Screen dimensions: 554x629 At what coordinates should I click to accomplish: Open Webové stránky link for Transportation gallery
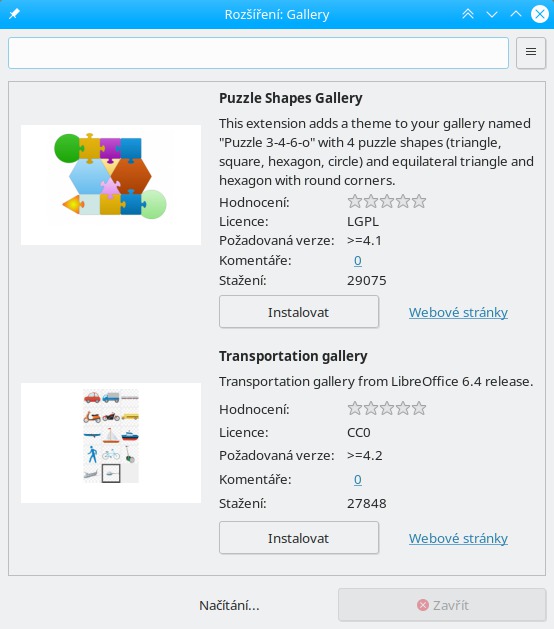click(458, 538)
